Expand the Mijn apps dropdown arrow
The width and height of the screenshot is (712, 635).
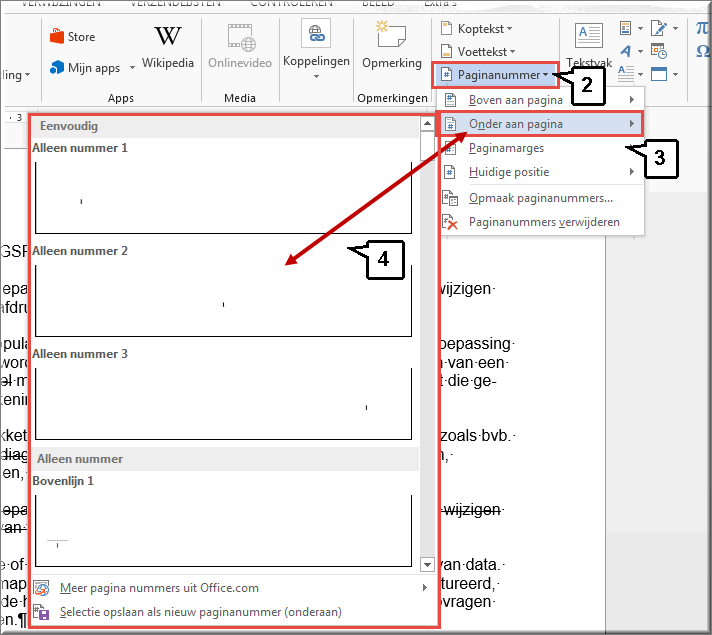132,68
